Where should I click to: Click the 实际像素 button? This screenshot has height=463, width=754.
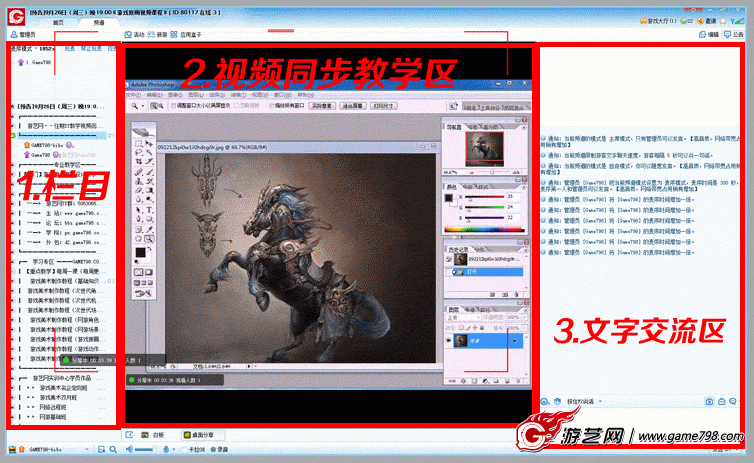(322, 106)
